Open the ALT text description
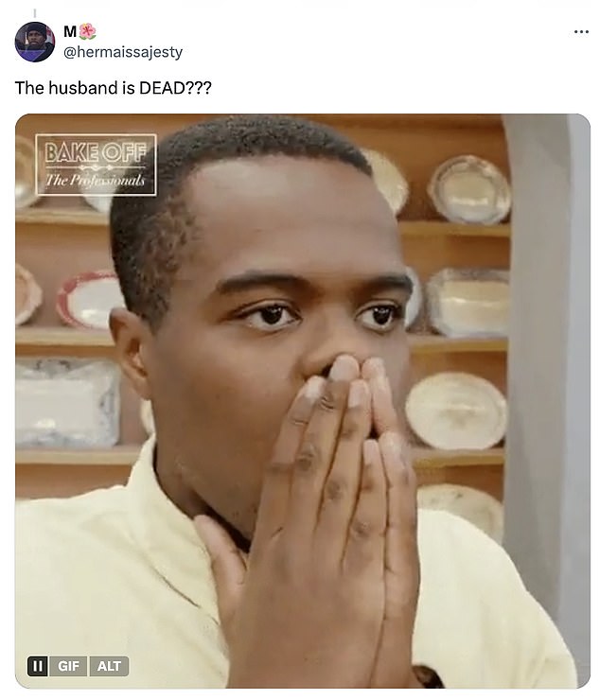600x700 pixels. tap(109, 666)
